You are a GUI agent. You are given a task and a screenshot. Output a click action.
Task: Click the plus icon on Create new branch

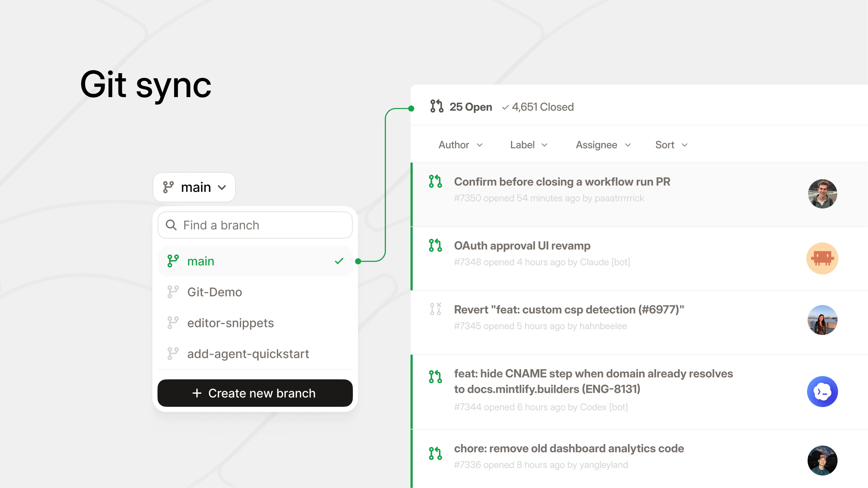pos(197,393)
